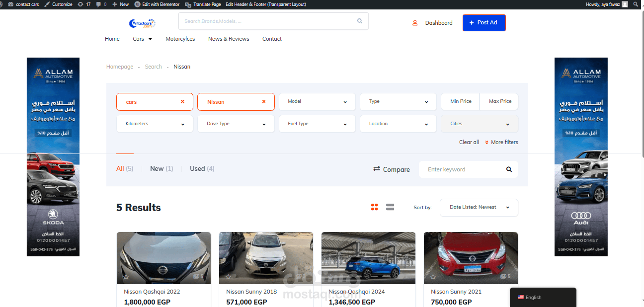Image resolution: width=644 pixels, height=307 pixels.
Task: Select the Used (4) tab
Action: pyautogui.click(x=202, y=169)
